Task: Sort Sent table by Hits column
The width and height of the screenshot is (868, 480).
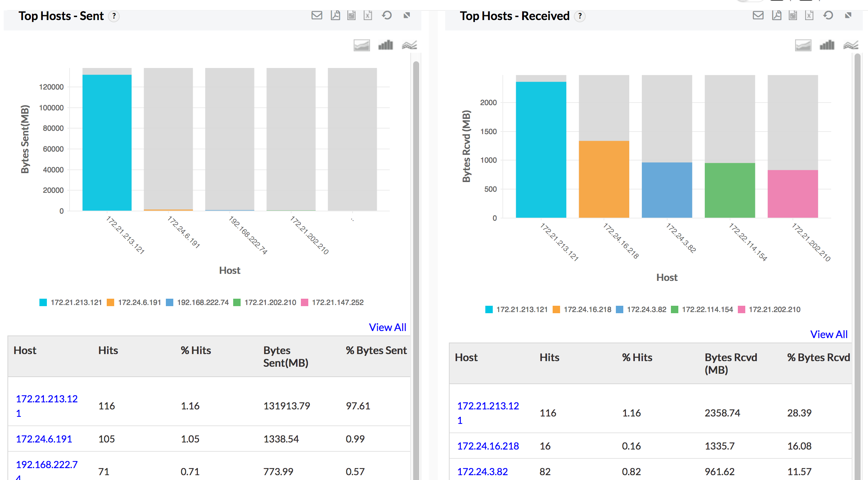Action: [108, 350]
